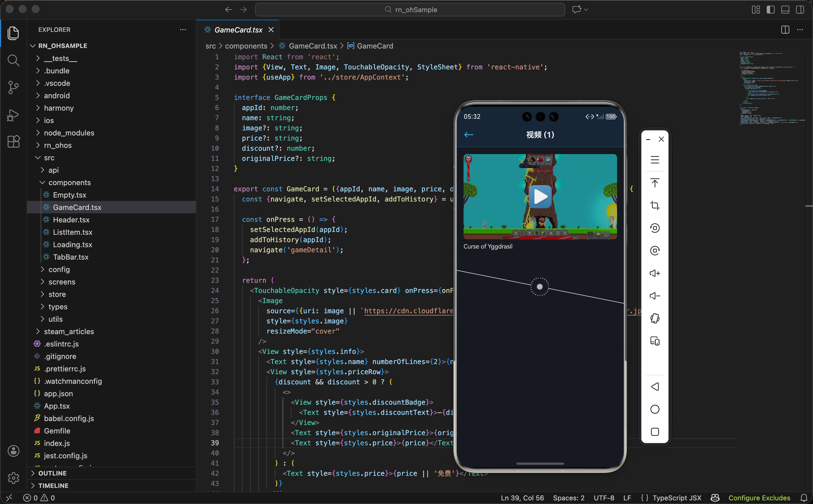This screenshot has height=504, width=813.
Task: Open the Search view in activity bar
Action: [13, 60]
